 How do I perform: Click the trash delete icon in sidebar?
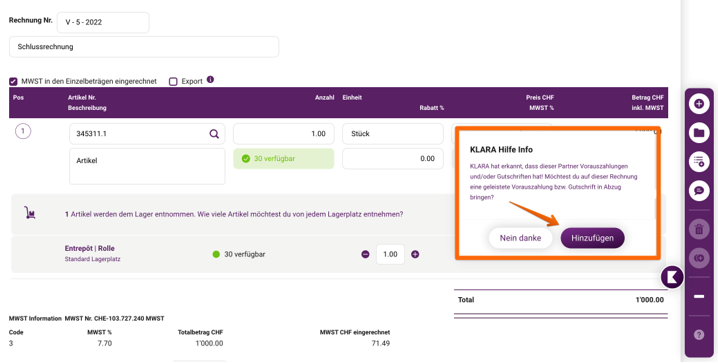point(699,229)
